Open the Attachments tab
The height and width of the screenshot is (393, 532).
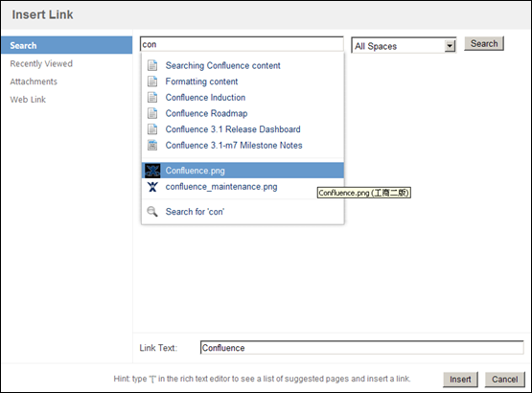(34, 81)
